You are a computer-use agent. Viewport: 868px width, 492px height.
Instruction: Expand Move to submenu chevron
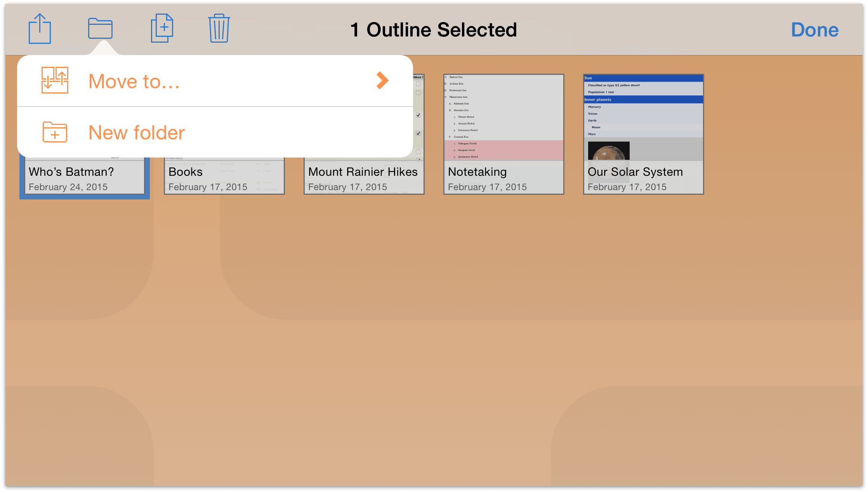382,81
